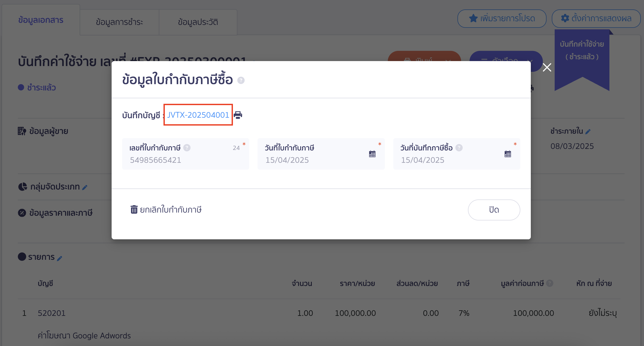This screenshot has width=644, height=346.
Task: Click ยังไม่ระบุ in the withholding column
Action: (603, 313)
